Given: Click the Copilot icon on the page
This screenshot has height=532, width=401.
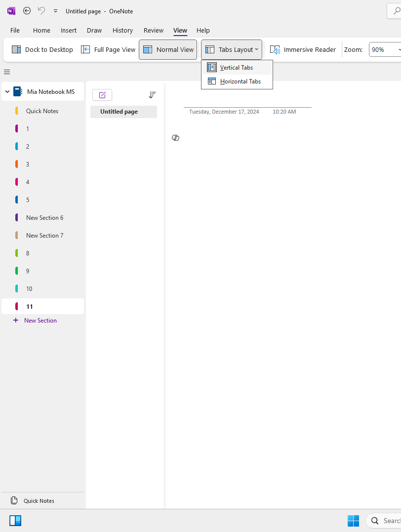Looking at the screenshot, I should point(175,138).
